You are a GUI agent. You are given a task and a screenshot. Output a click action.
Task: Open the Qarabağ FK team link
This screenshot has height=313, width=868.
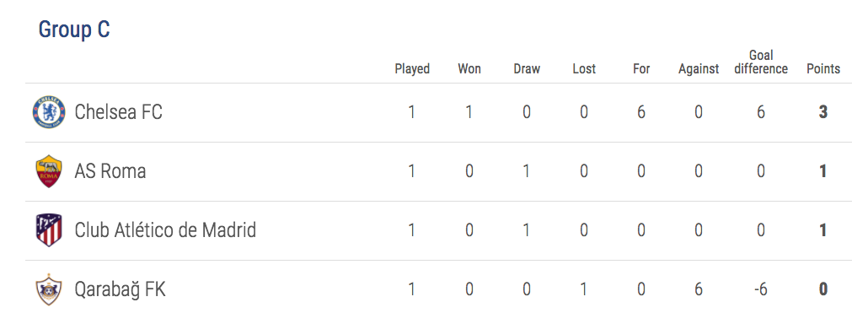coord(121,289)
